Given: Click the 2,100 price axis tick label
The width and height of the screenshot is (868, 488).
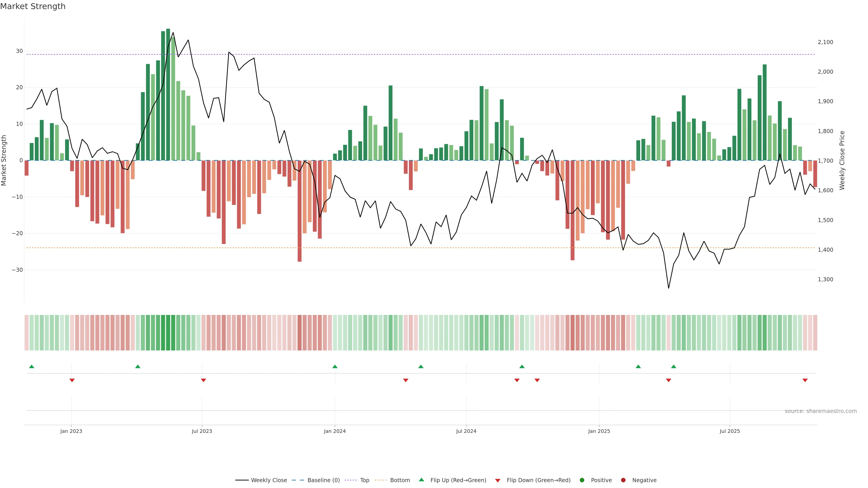Looking at the screenshot, I should pyautogui.click(x=825, y=42).
